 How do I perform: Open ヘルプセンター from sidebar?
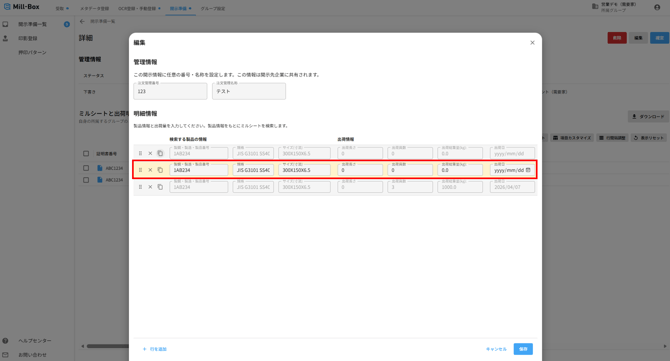[35, 341]
